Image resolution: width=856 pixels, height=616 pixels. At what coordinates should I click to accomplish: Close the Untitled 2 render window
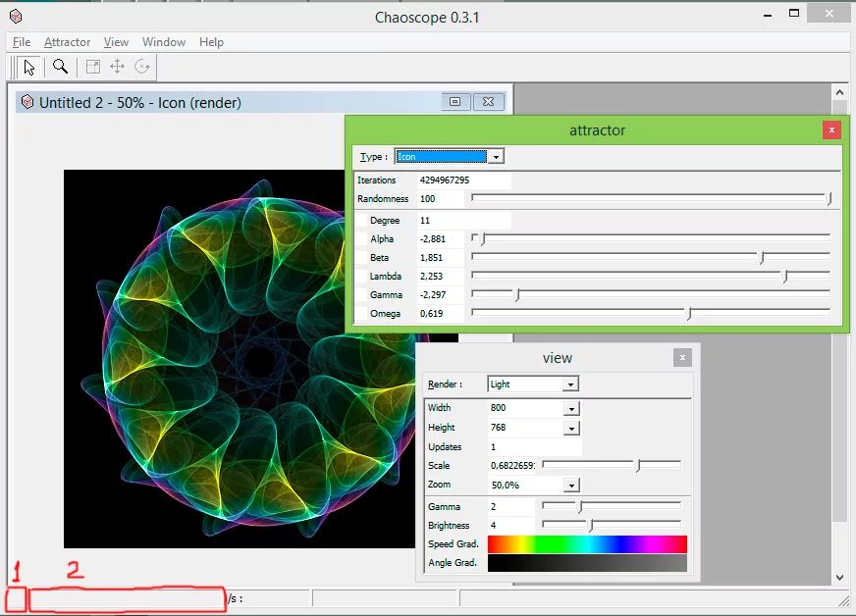(x=488, y=101)
